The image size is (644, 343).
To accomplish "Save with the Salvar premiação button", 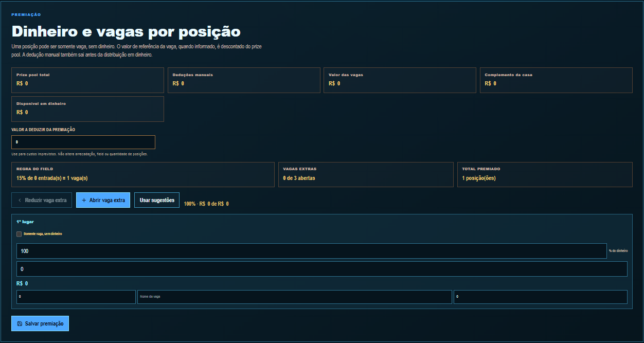I will pyautogui.click(x=40, y=323).
